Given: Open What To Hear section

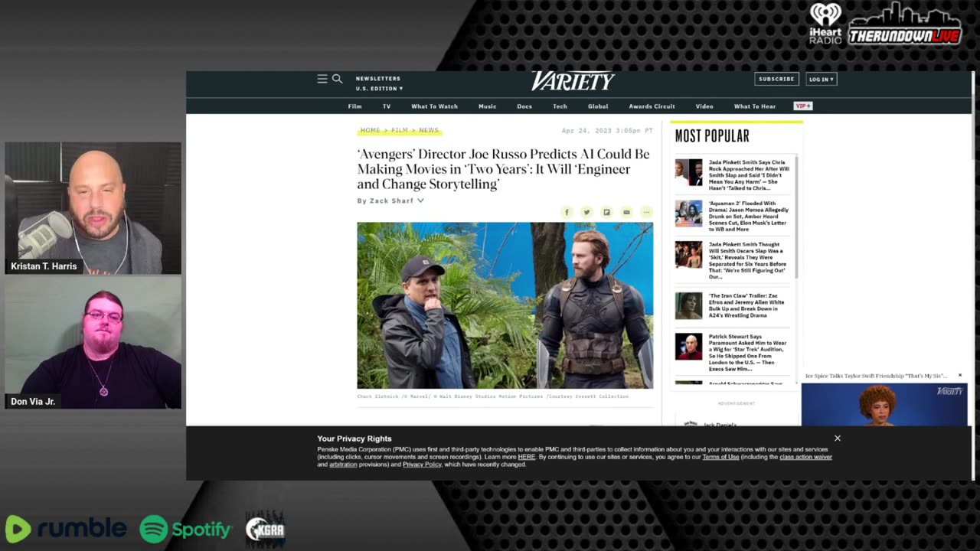Looking at the screenshot, I should pyautogui.click(x=755, y=106).
